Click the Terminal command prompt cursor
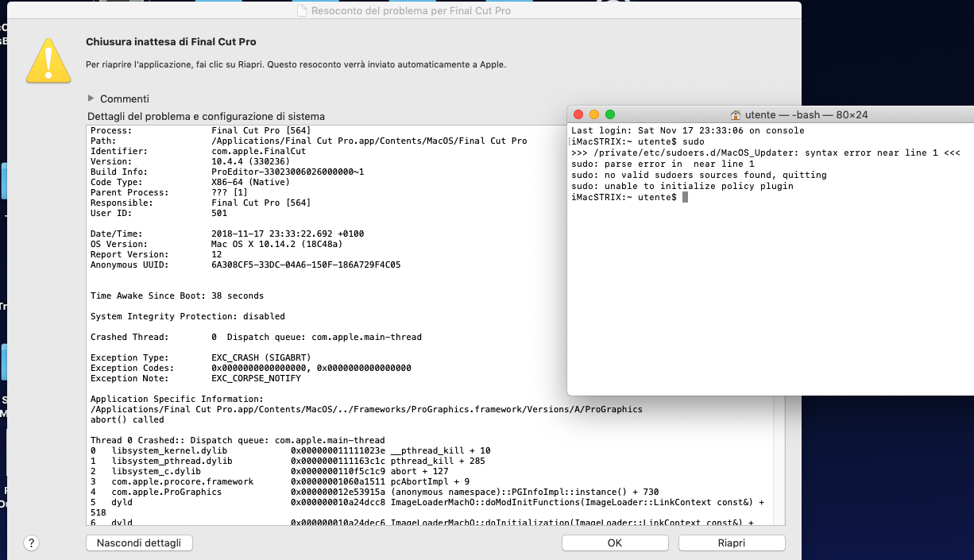The height and width of the screenshot is (560, 974). pyautogui.click(x=685, y=197)
